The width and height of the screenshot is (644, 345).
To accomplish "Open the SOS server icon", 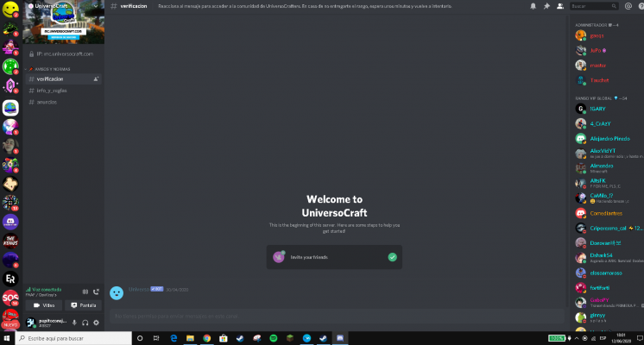I will (x=10, y=298).
